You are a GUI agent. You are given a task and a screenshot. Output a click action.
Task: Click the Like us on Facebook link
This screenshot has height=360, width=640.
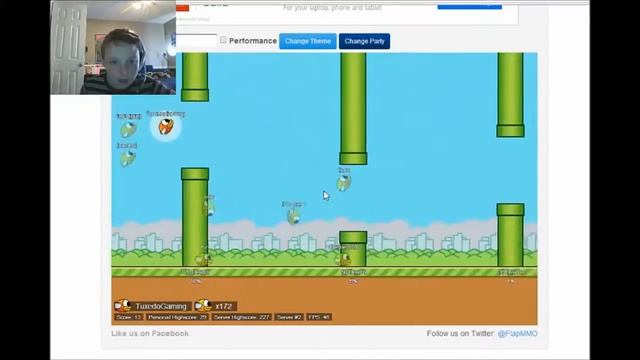[x=150, y=333]
